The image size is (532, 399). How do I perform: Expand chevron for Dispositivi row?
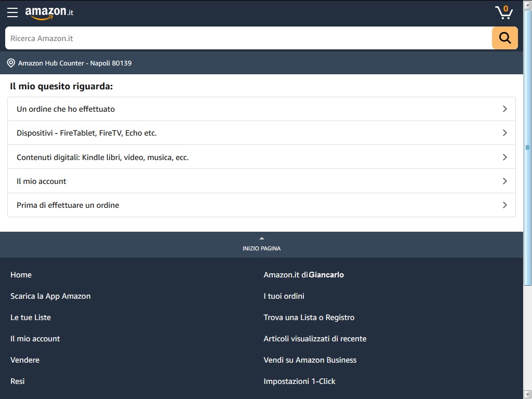tap(504, 133)
